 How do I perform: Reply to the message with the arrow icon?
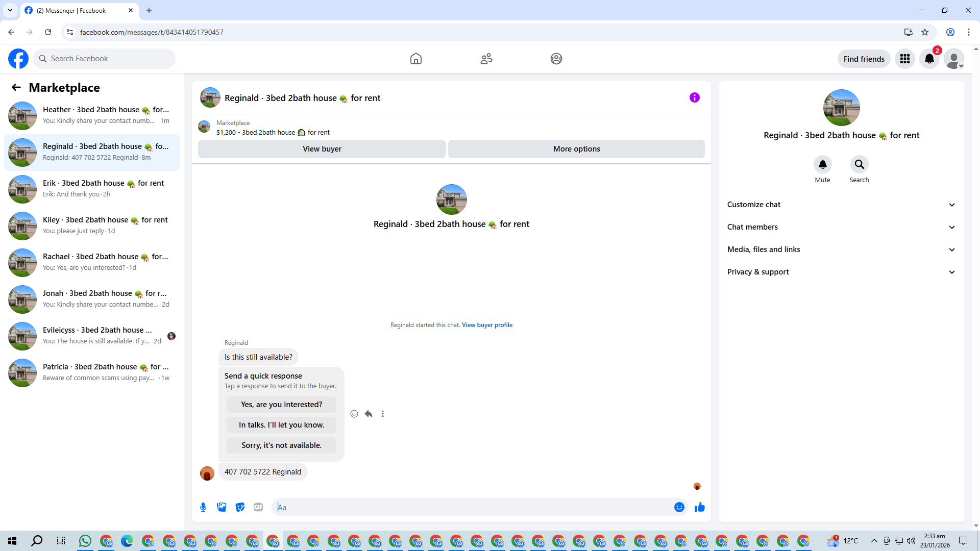click(369, 414)
